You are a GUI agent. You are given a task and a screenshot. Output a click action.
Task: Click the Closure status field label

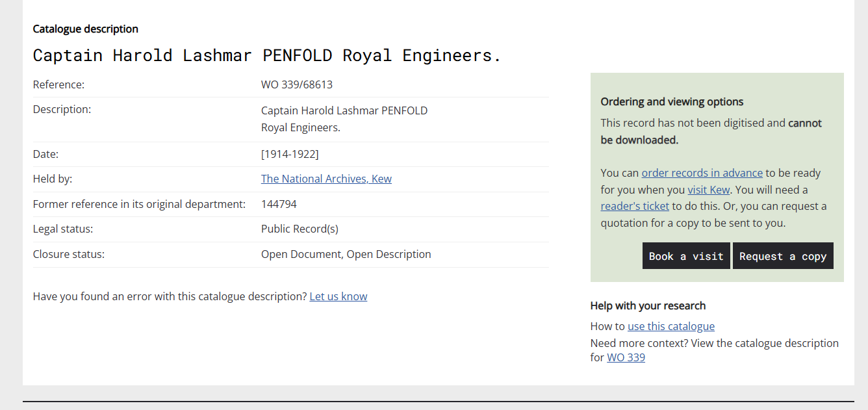tap(69, 254)
